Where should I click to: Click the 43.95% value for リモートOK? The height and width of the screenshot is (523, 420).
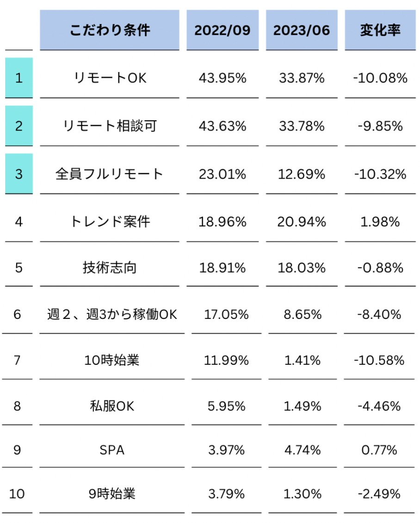[222, 78]
